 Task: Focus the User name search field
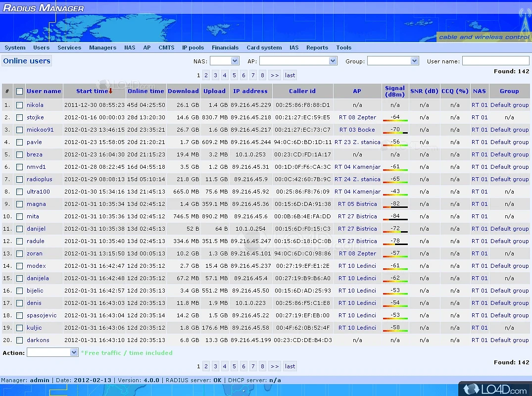coord(495,61)
